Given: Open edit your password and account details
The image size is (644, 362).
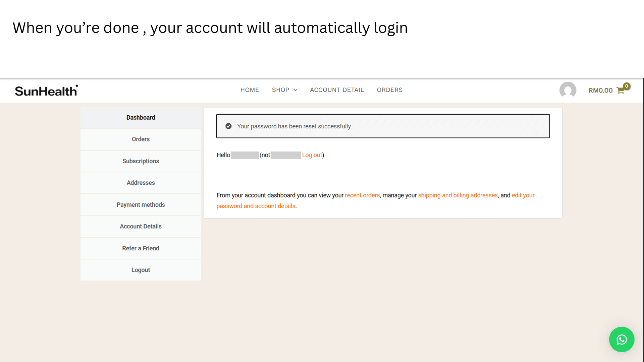Looking at the screenshot, I should 256,206.
